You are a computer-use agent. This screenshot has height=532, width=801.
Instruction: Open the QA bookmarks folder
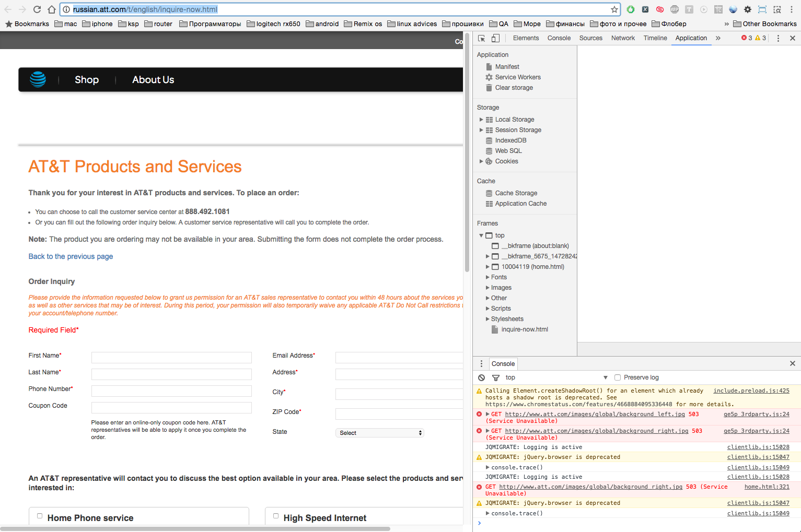tap(499, 24)
